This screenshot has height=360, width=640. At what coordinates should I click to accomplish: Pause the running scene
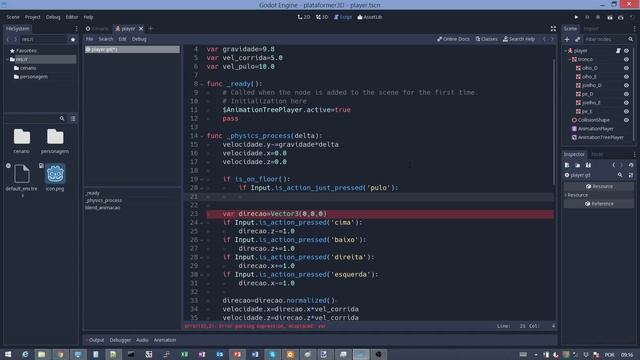[587, 17]
